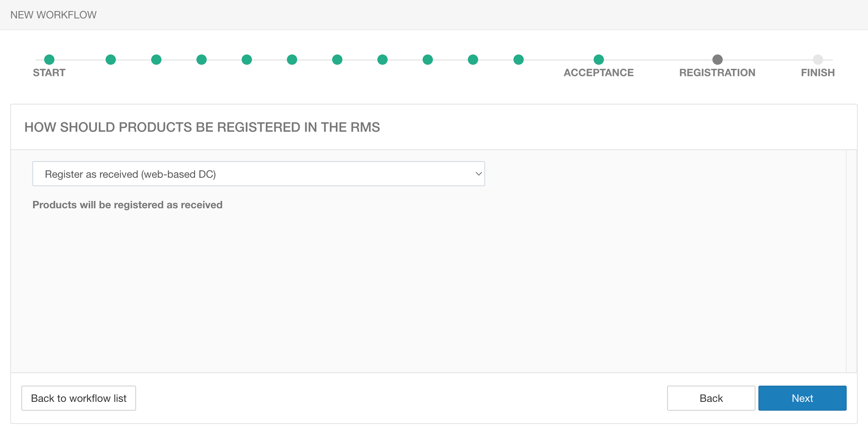Jump to the eighth workflow step dot
Screen dimensions: 868x432
click(383, 60)
